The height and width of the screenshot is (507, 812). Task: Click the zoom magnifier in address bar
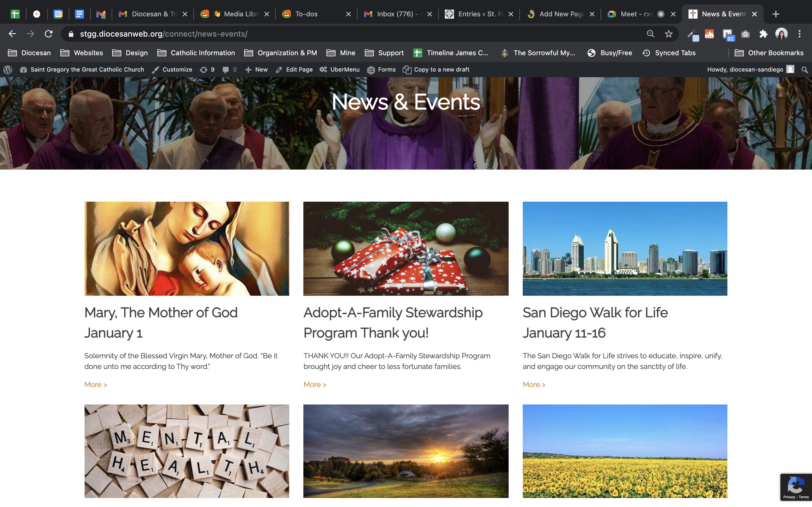tap(650, 34)
